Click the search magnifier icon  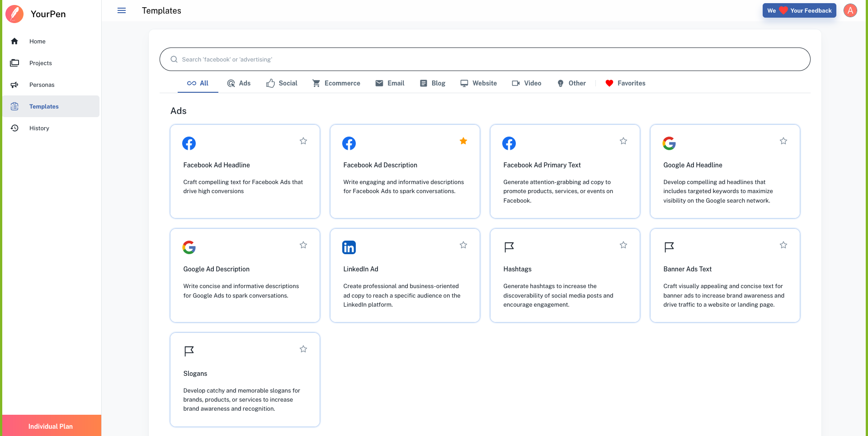(174, 59)
